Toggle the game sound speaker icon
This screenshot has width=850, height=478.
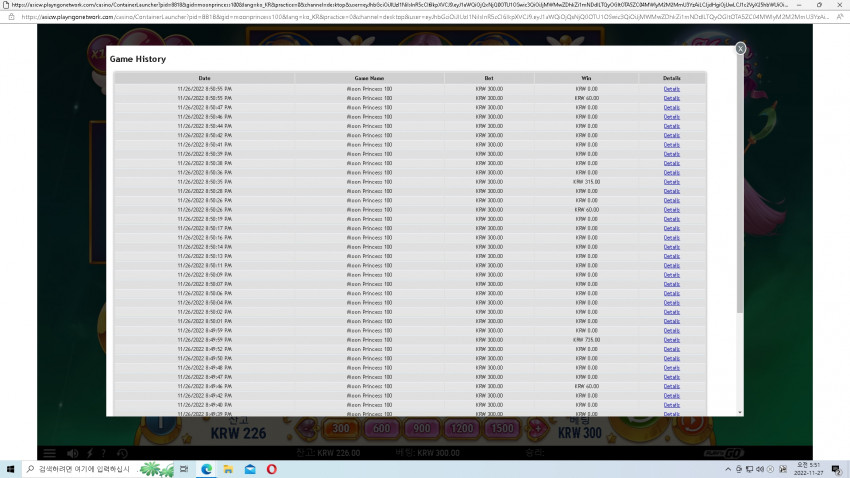(72, 453)
